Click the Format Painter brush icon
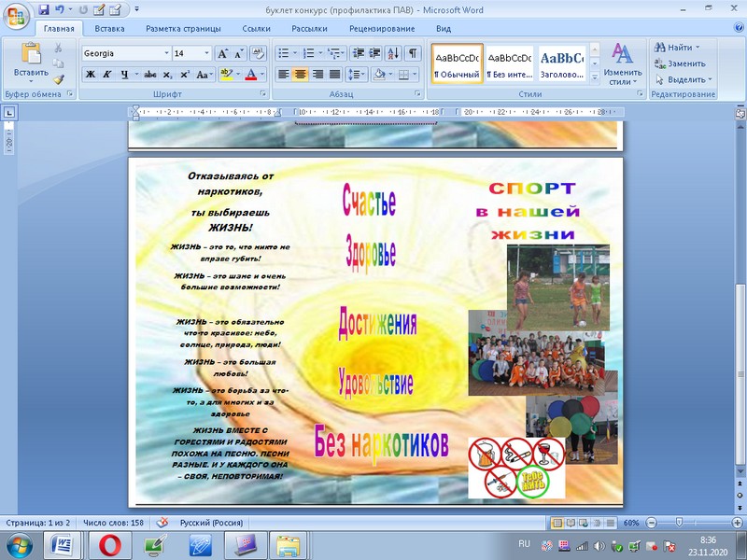The width and height of the screenshot is (747, 560). [59, 80]
